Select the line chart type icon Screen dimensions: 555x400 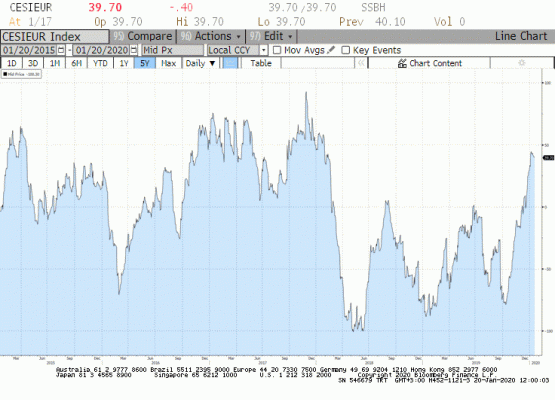pos(230,63)
